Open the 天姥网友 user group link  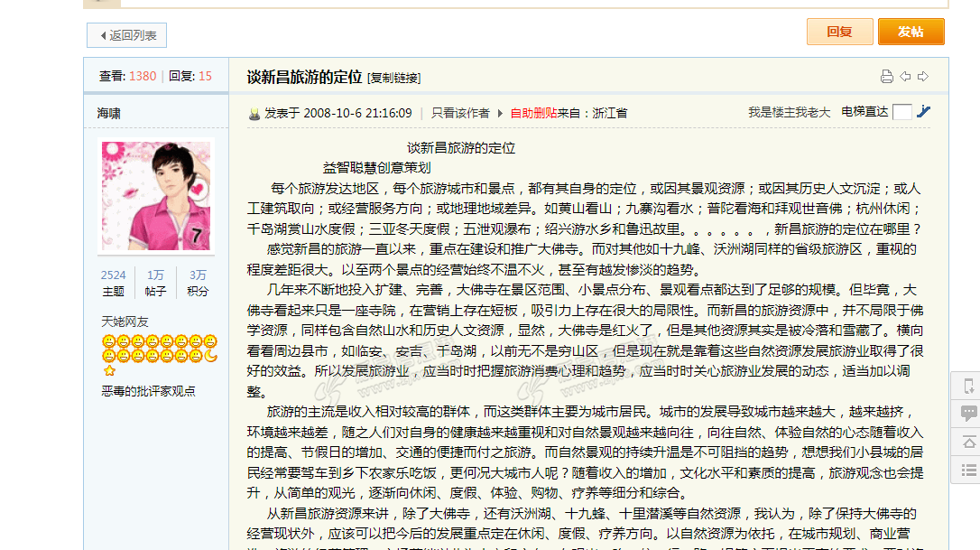125,322
